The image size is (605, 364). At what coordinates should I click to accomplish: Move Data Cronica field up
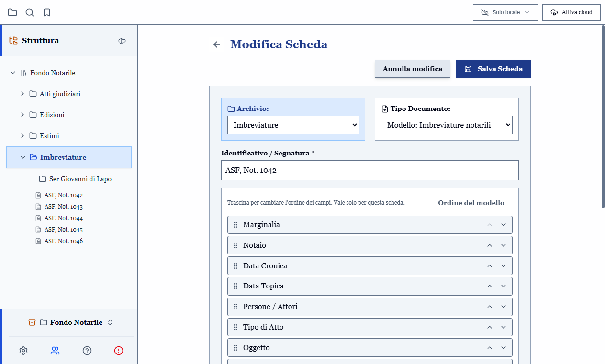(490, 266)
